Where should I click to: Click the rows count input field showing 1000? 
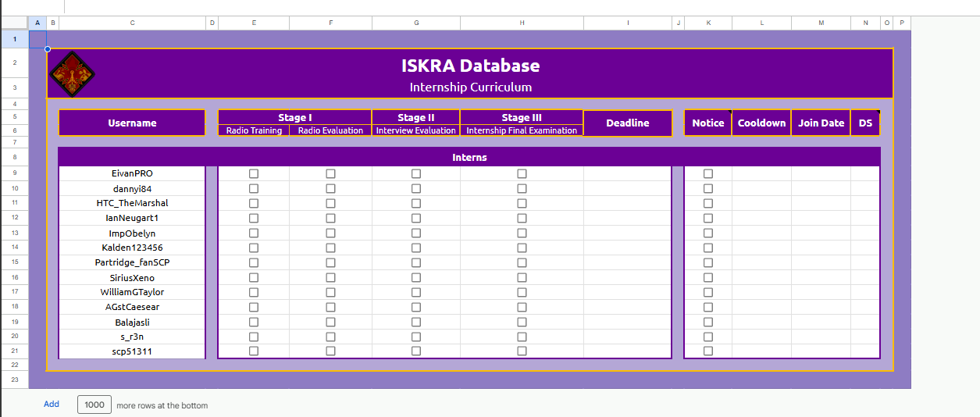coord(94,405)
